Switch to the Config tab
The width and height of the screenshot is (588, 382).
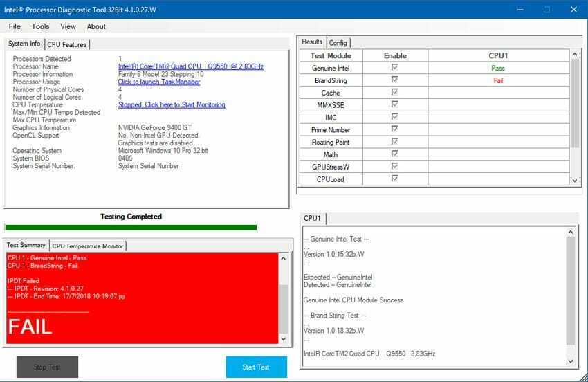[338, 43]
